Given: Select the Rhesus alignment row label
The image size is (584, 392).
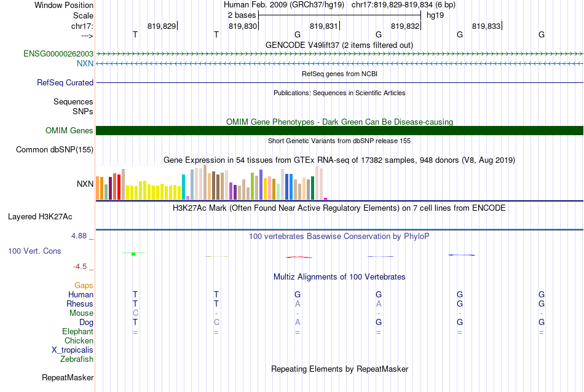Looking at the screenshot, I should (x=80, y=304).
